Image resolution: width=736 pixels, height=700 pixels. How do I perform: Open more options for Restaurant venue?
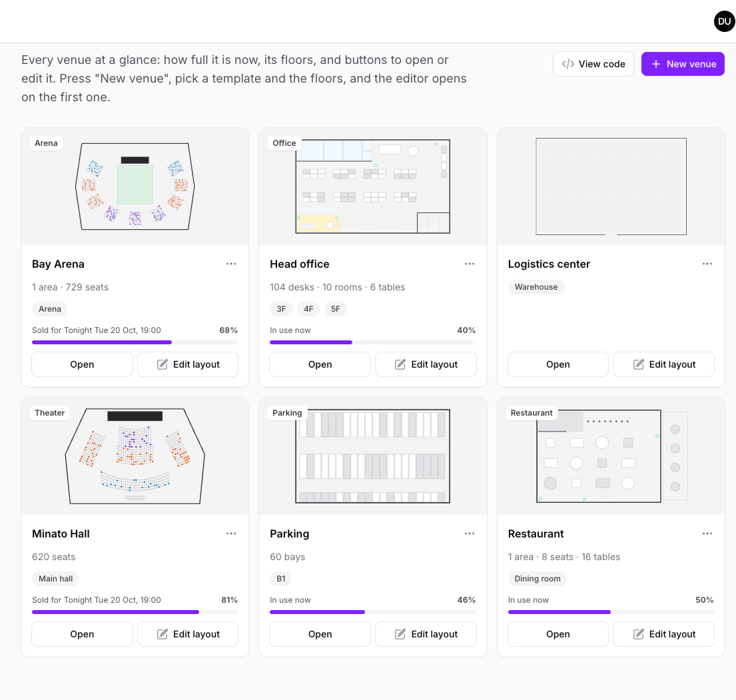[x=707, y=533]
